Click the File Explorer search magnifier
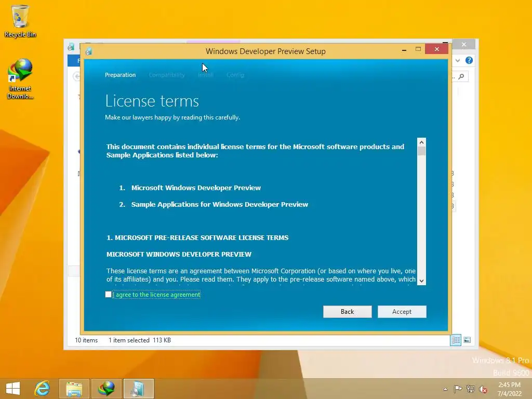This screenshot has width=532, height=399. [x=461, y=77]
